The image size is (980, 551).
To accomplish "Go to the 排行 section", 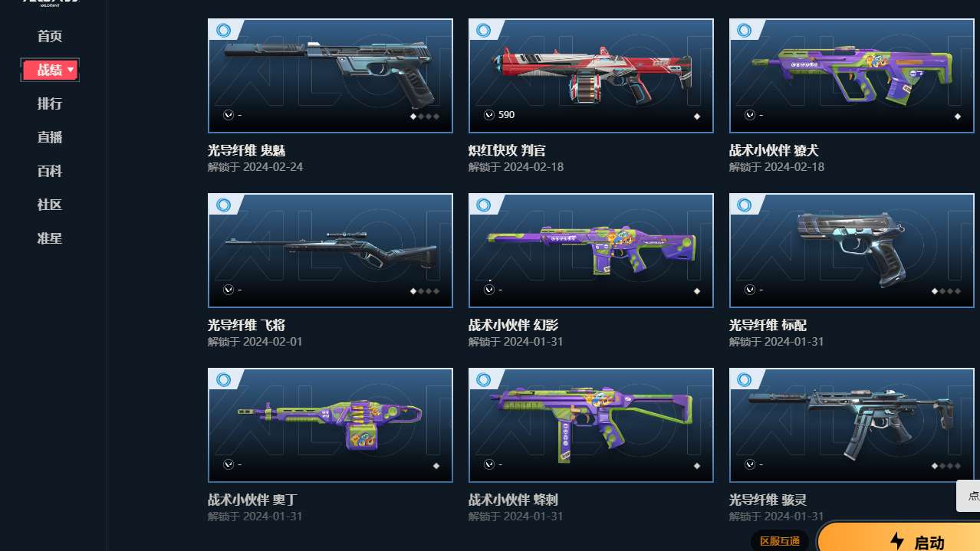I will [x=50, y=103].
